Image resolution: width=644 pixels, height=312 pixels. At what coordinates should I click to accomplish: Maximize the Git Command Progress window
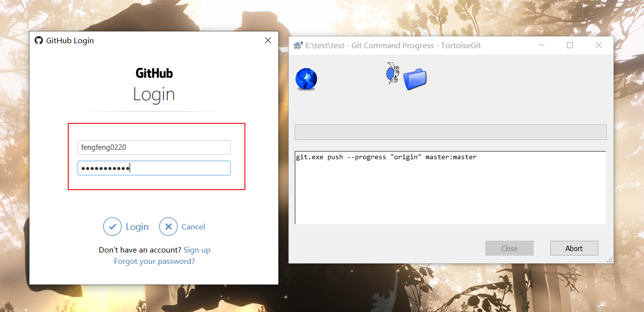(570, 45)
